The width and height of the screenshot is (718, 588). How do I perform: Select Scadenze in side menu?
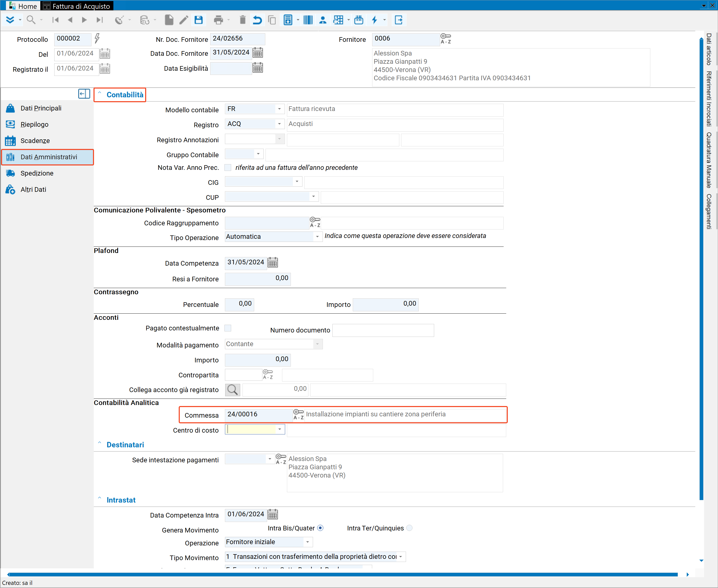pos(35,141)
